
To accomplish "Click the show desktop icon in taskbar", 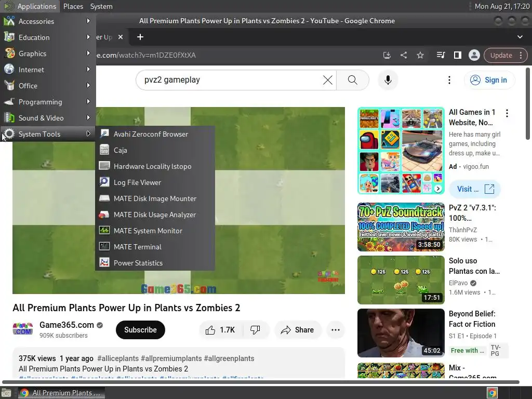I will (6, 393).
